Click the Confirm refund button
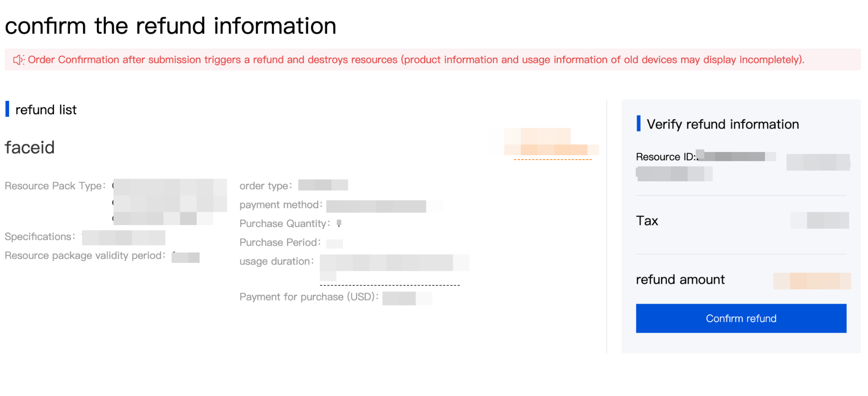868x396 pixels. tap(741, 318)
